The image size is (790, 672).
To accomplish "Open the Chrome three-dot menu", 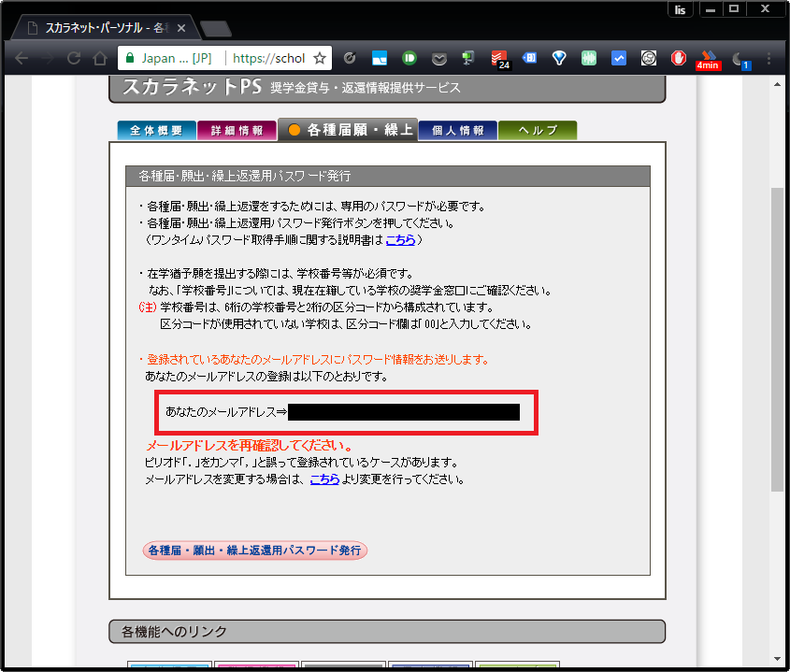I will point(768,59).
